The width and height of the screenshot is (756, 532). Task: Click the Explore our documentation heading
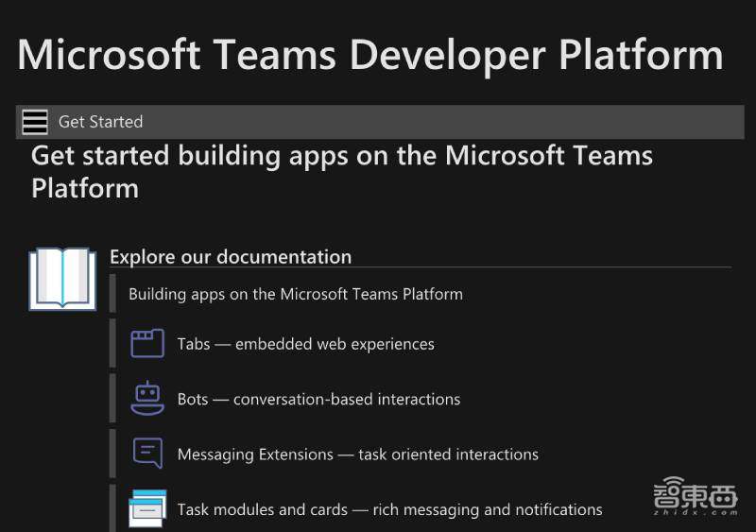(231, 257)
